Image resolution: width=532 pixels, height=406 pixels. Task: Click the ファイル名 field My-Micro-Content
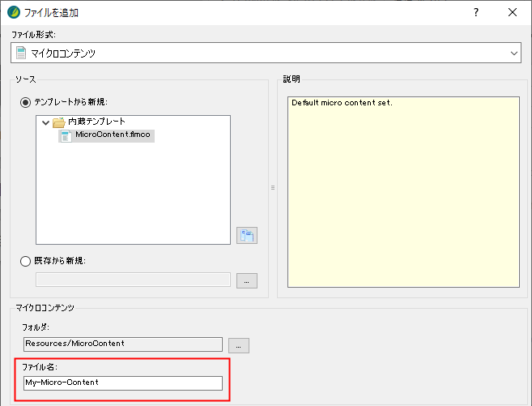123,382
